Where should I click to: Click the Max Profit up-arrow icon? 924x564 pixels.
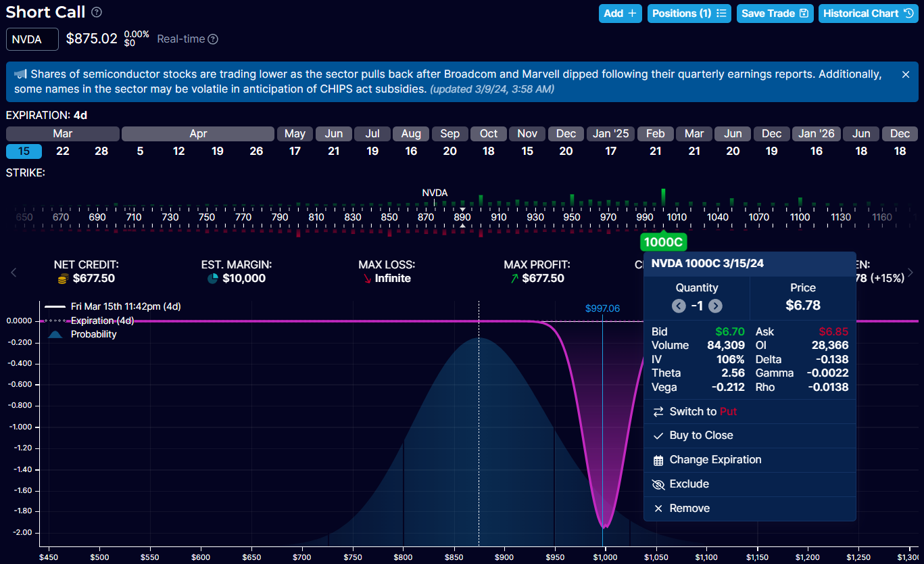(x=514, y=279)
